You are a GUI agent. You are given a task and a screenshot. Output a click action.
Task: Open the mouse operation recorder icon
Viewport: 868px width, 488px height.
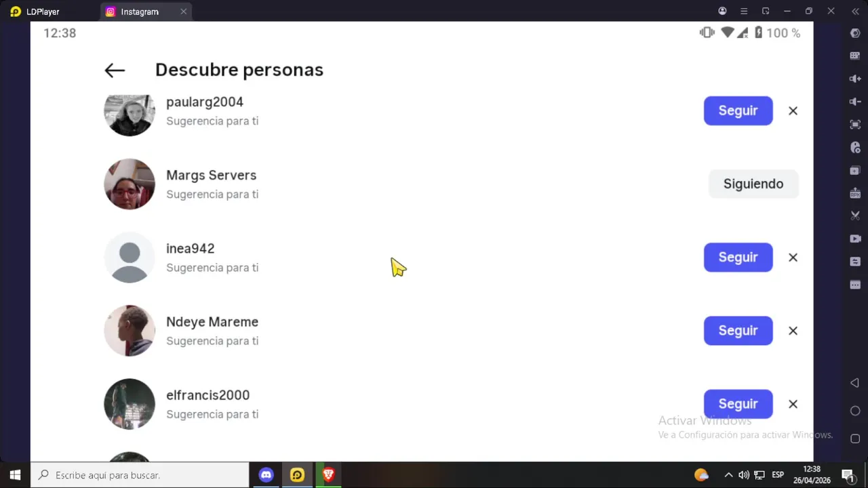855,147
